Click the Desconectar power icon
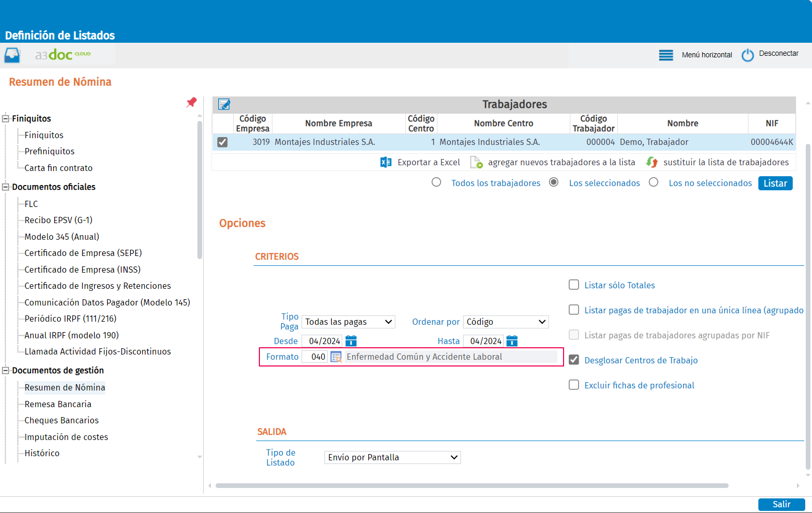Viewport: 812px width, 513px height. (x=747, y=55)
